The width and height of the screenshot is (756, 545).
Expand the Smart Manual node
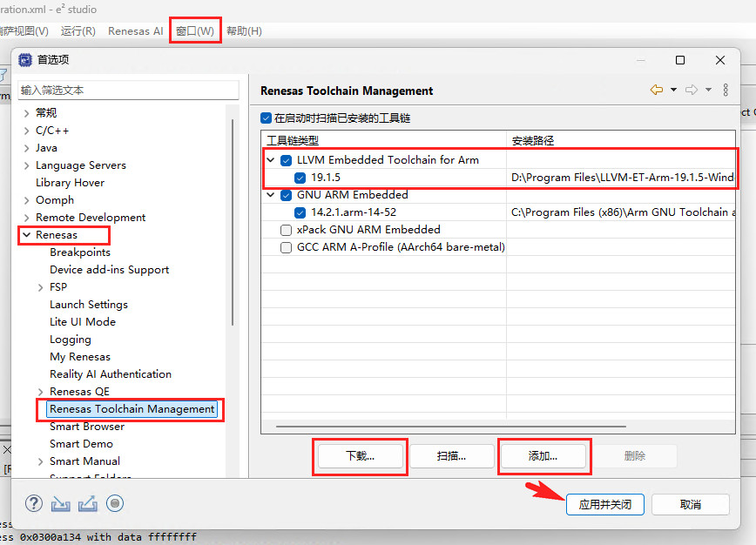(x=40, y=461)
